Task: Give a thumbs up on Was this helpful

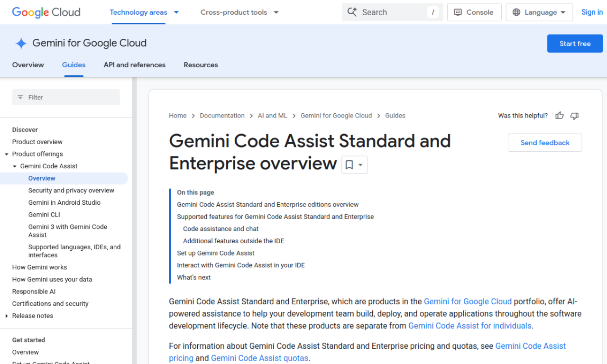Action: [x=559, y=115]
